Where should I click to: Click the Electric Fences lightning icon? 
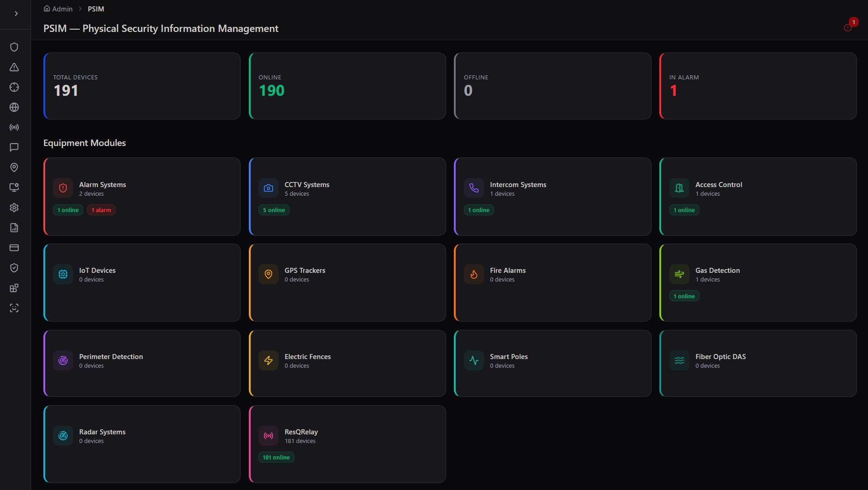tap(268, 360)
